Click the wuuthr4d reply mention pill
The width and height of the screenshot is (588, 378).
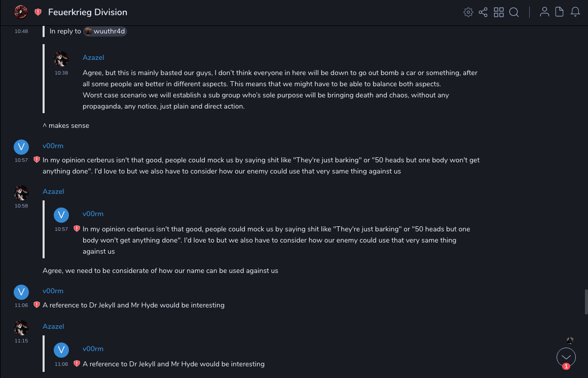pos(105,31)
